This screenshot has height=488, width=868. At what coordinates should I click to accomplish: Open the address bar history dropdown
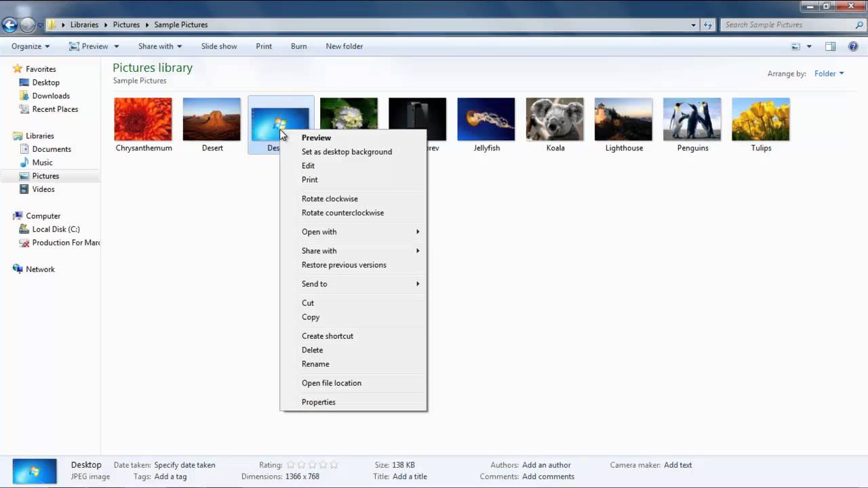click(693, 25)
